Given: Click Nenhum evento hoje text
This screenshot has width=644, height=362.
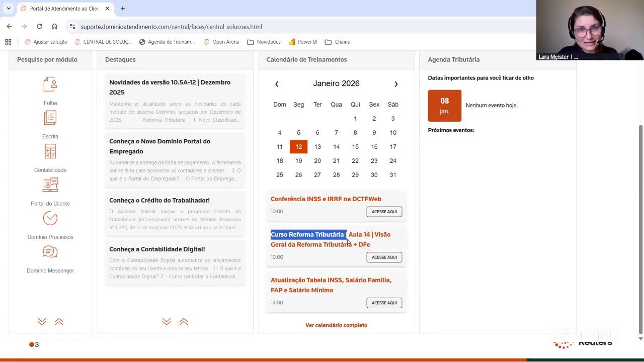Looking at the screenshot, I should (x=492, y=106).
